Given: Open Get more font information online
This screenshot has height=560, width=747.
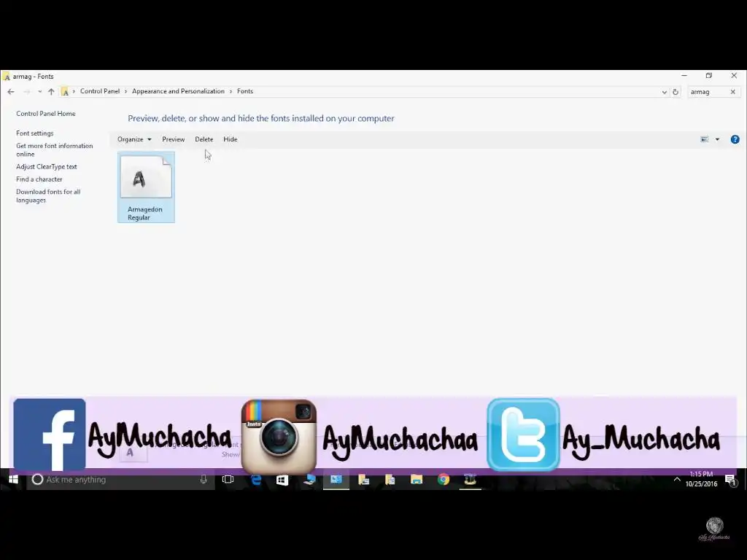Looking at the screenshot, I should pos(54,149).
